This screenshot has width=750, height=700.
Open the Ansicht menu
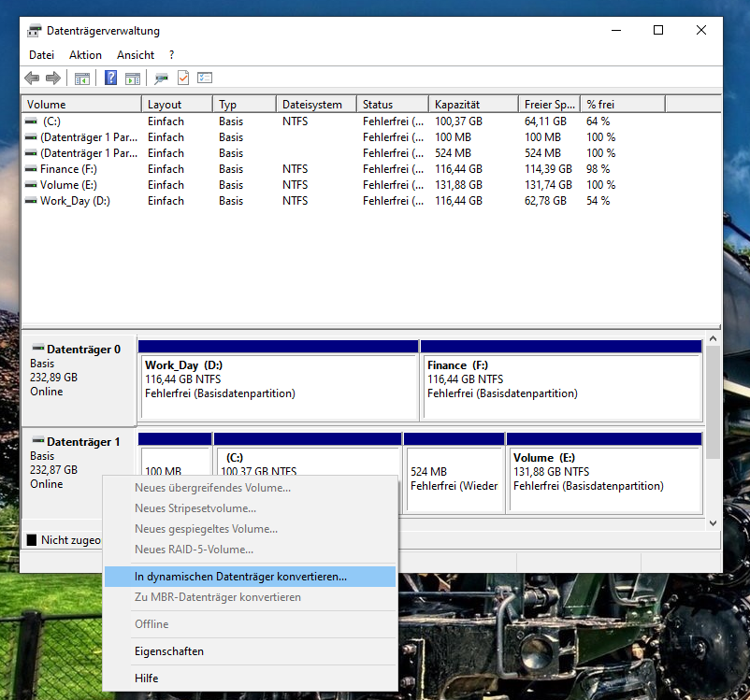(136, 55)
